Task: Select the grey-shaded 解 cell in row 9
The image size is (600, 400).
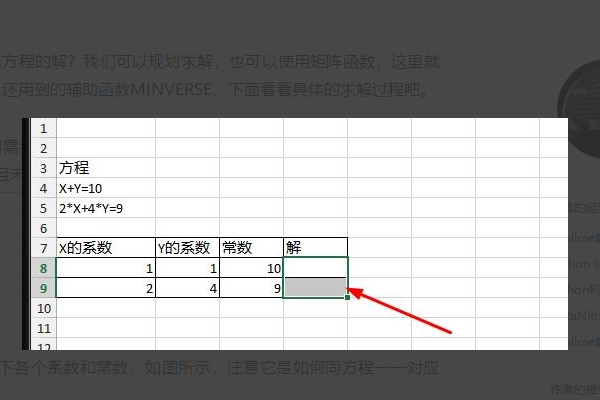Action: (316, 287)
